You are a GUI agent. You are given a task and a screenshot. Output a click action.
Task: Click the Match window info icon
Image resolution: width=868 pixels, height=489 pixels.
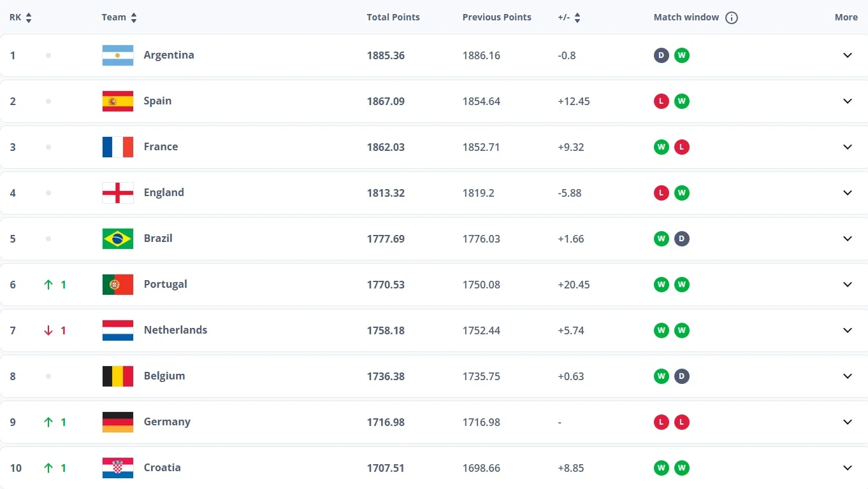pyautogui.click(x=732, y=18)
